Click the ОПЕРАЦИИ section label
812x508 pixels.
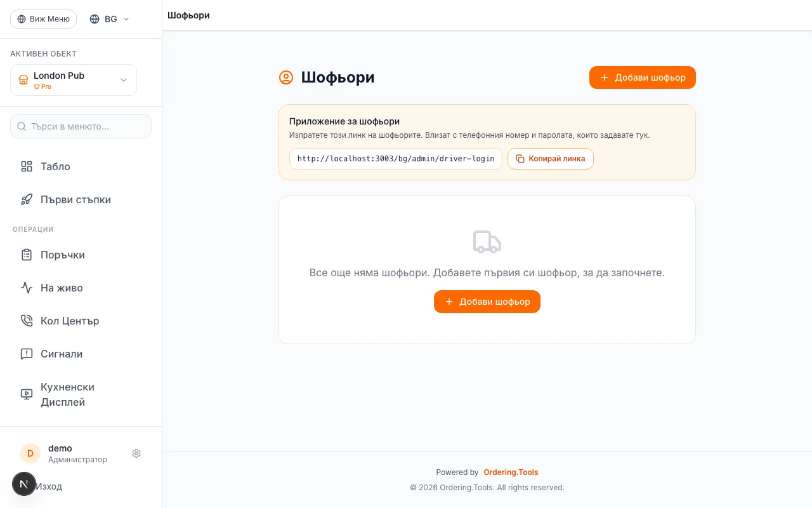pos(33,229)
